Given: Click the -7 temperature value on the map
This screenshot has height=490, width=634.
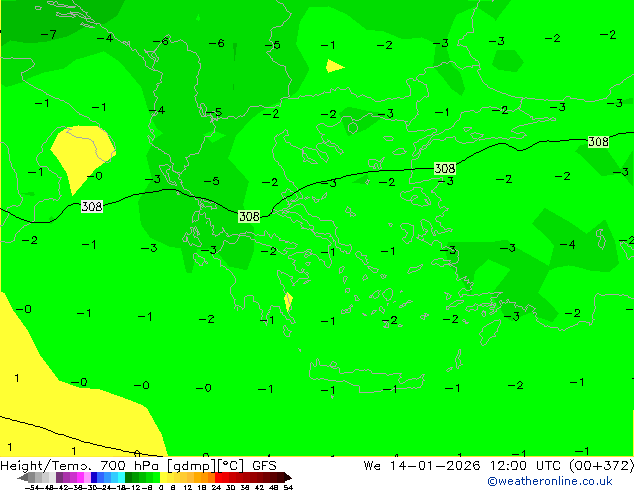Looking at the screenshot, I should coord(49,35).
